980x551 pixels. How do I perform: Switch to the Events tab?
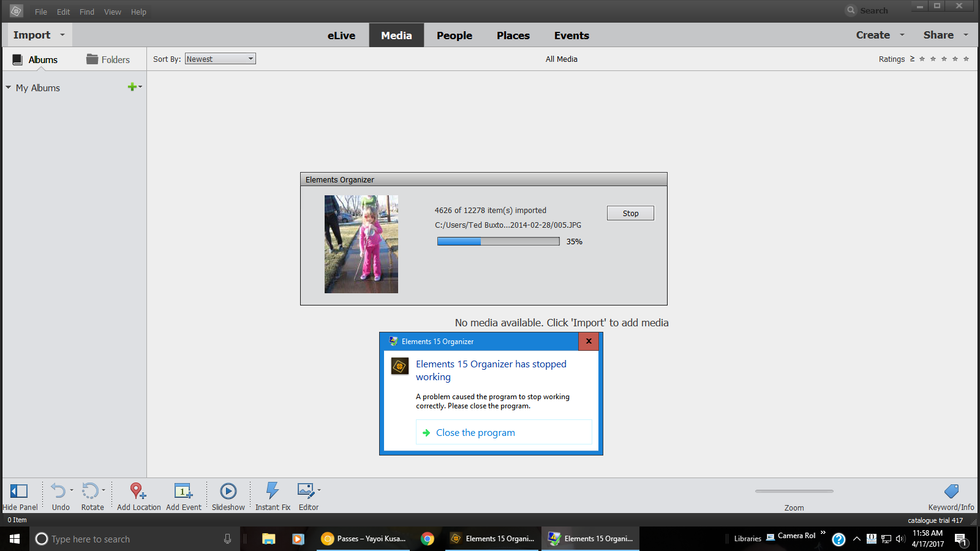(571, 36)
